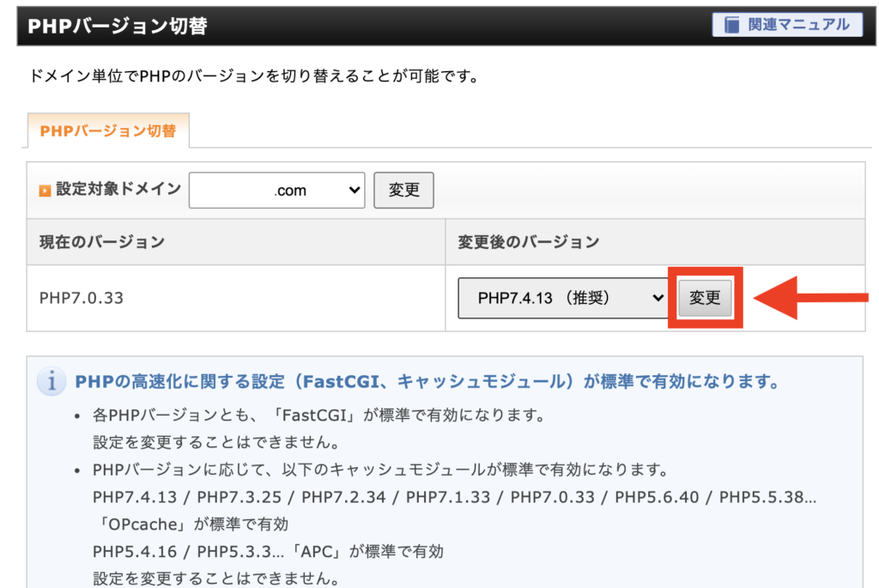Viewport: 879px width, 588px height.
Task: Click the black header title PHPバージョン切替
Action: click(118, 26)
